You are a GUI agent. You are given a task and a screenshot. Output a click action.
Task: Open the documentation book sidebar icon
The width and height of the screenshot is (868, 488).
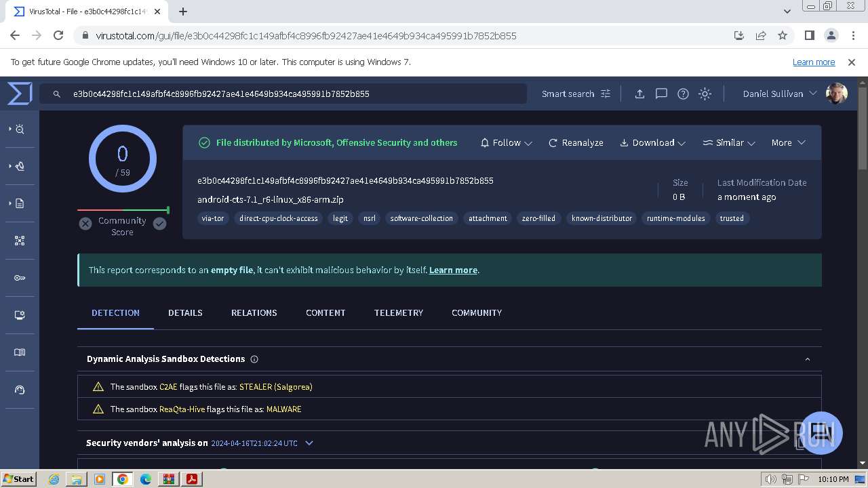point(20,352)
